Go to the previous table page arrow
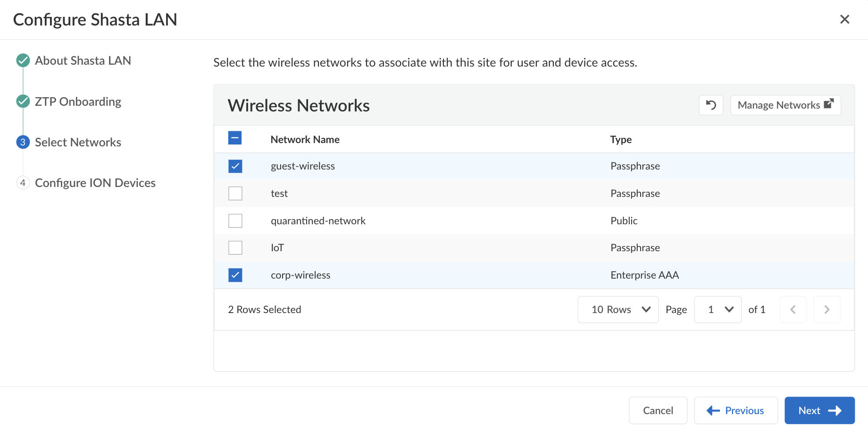Image resolution: width=868 pixels, height=433 pixels. 793,310
